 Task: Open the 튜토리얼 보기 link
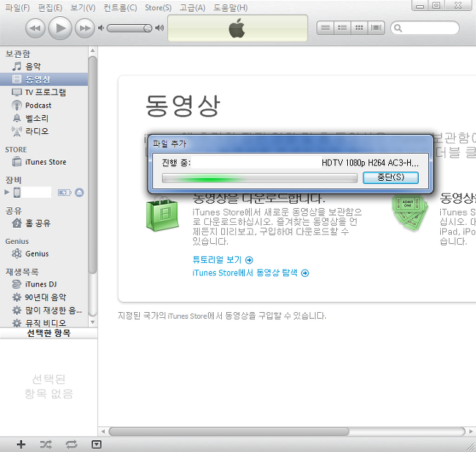223,260
